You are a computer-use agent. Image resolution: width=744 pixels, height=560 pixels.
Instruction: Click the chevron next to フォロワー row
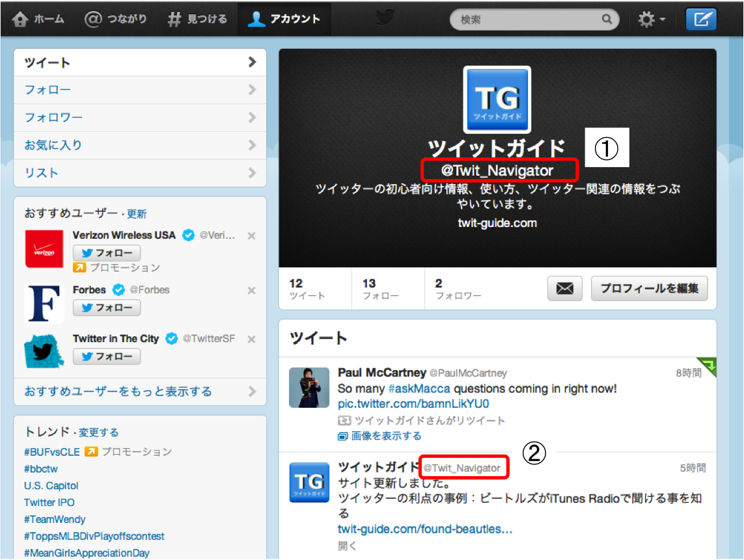[x=252, y=118]
